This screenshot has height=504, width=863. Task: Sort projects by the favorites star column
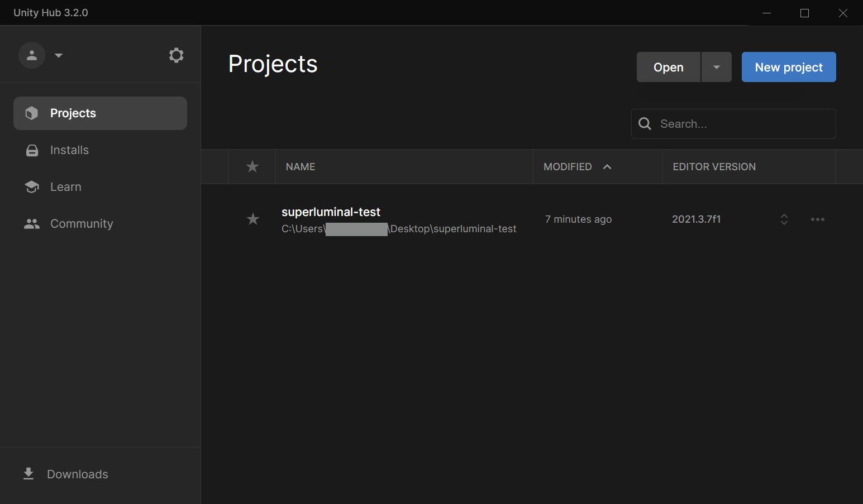point(252,167)
